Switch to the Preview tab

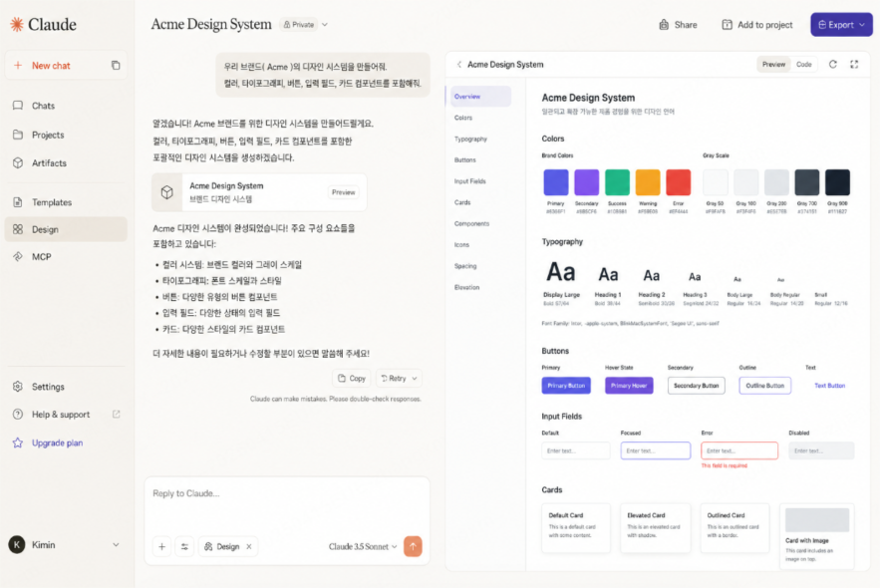pyautogui.click(x=773, y=65)
